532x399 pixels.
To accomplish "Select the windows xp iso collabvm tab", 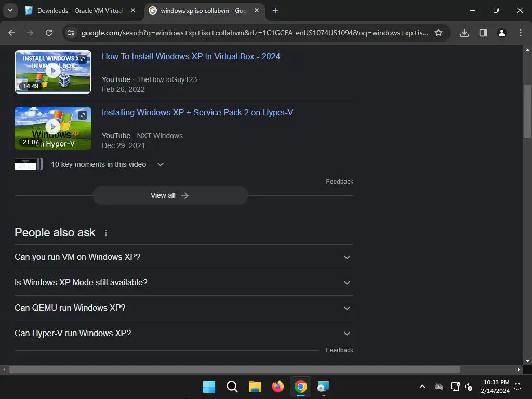I will point(204,11).
